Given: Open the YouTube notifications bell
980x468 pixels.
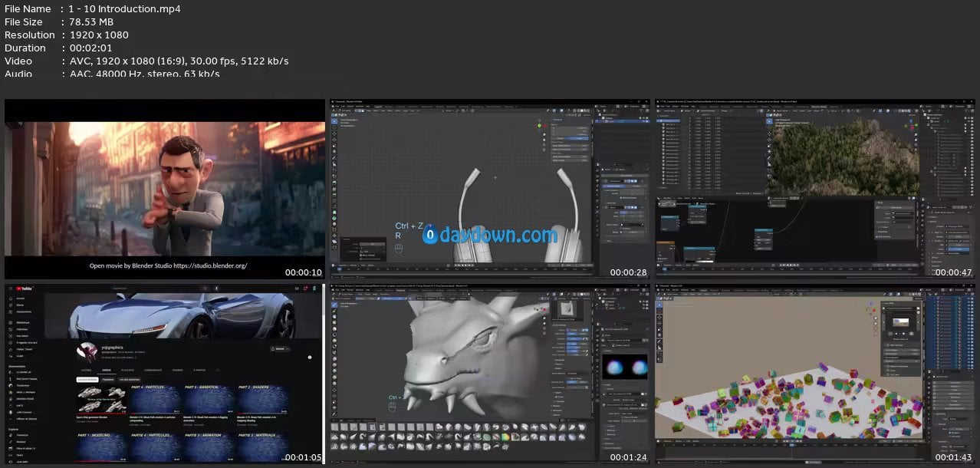Looking at the screenshot, I should (x=305, y=288).
